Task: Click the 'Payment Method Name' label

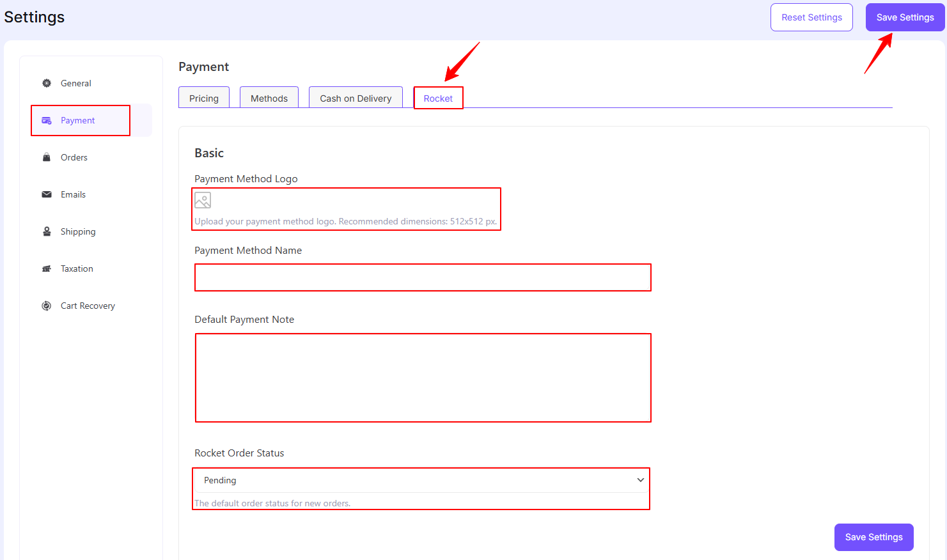Action: click(248, 251)
